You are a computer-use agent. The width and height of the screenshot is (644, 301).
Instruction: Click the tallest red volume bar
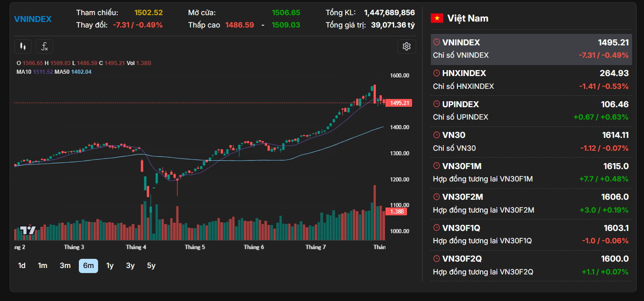coord(375,213)
